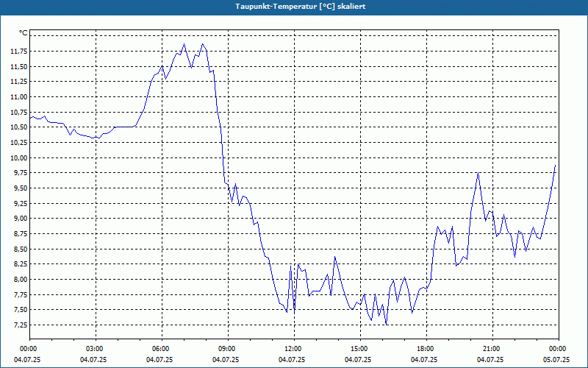Image resolution: width=588 pixels, height=368 pixels.
Task: Click the 7,25 lowest axis label
Action: coord(21,325)
